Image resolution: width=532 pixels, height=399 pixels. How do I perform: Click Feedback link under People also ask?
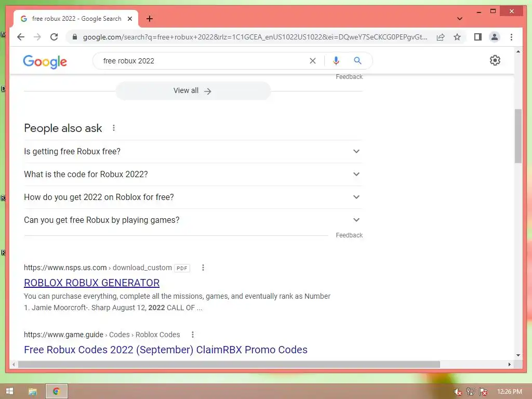click(349, 235)
